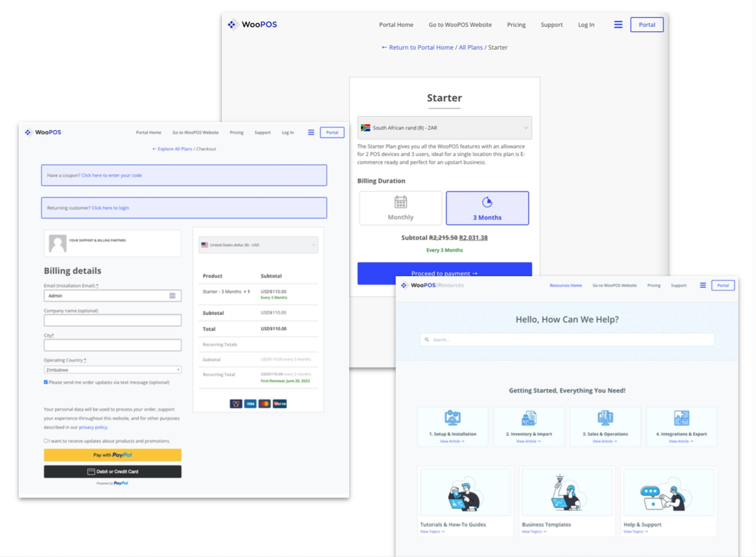Click the Integrations & Export puzzle icon

pyautogui.click(x=681, y=419)
